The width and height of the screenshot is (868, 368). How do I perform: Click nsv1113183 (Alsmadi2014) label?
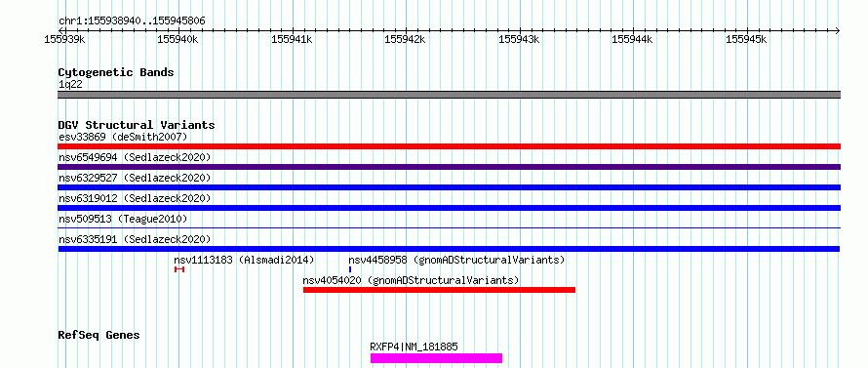click(x=244, y=260)
